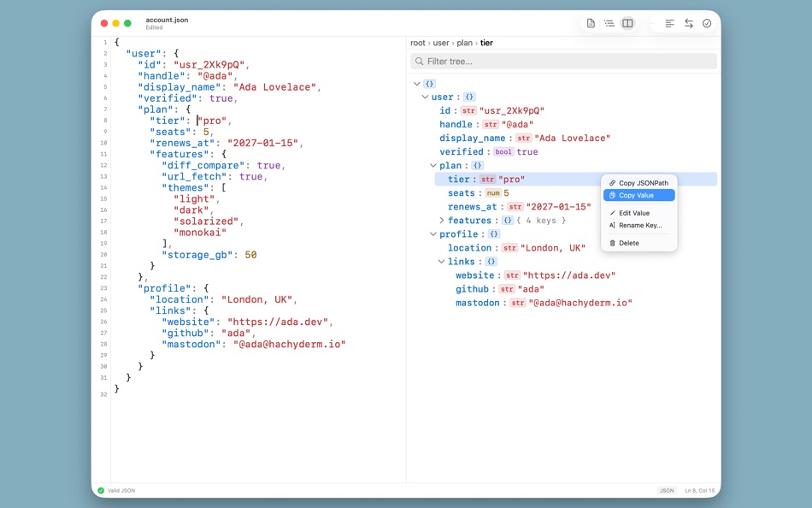
Task: Choose Copy JSONPath from context menu
Action: click(639, 183)
